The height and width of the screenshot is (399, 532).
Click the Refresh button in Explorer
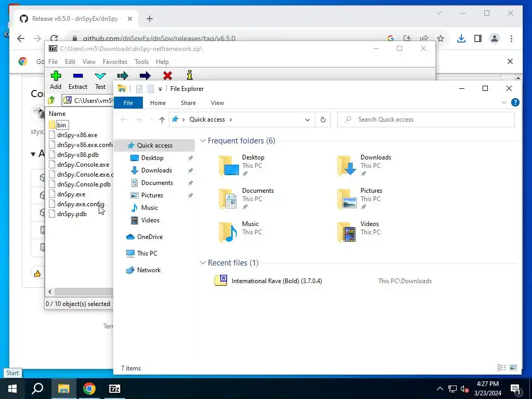pyautogui.click(x=323, y=120)
